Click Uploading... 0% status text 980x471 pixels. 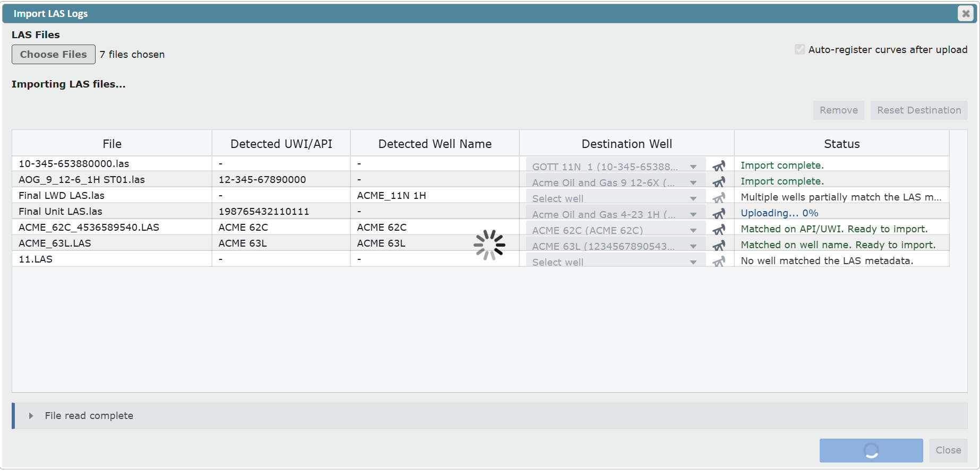pyautogui.click(x=779, y=213)
